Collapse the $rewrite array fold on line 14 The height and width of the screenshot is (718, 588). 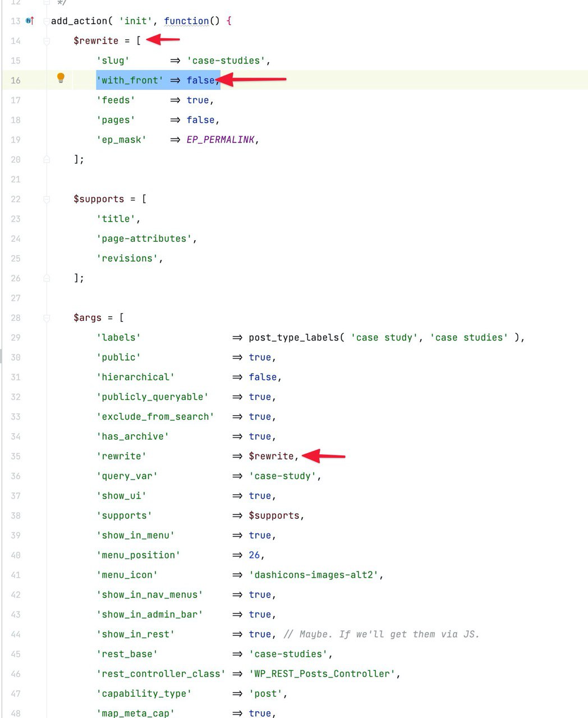click(x=47, y=41)
